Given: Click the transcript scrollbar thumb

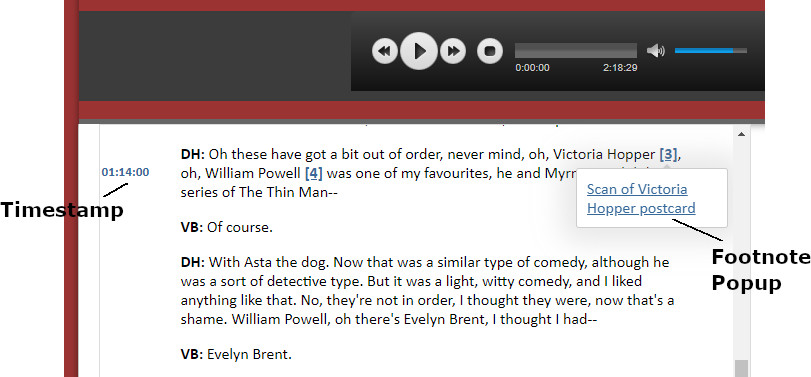Looking at the screenshot, I should pyautogui.click(x=741, y=368).
